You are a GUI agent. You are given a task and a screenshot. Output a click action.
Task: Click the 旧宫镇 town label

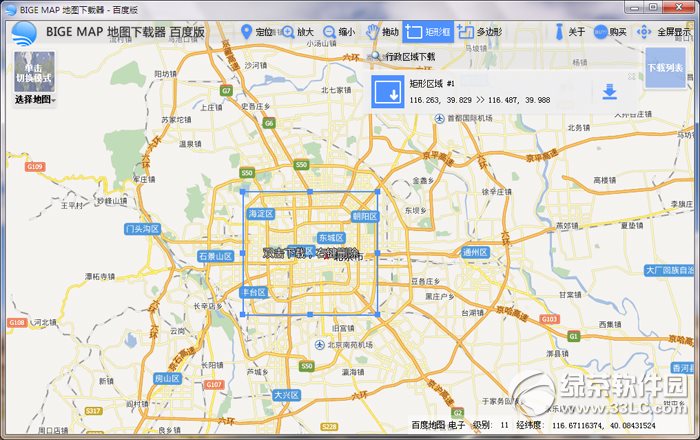pos(343,328)
